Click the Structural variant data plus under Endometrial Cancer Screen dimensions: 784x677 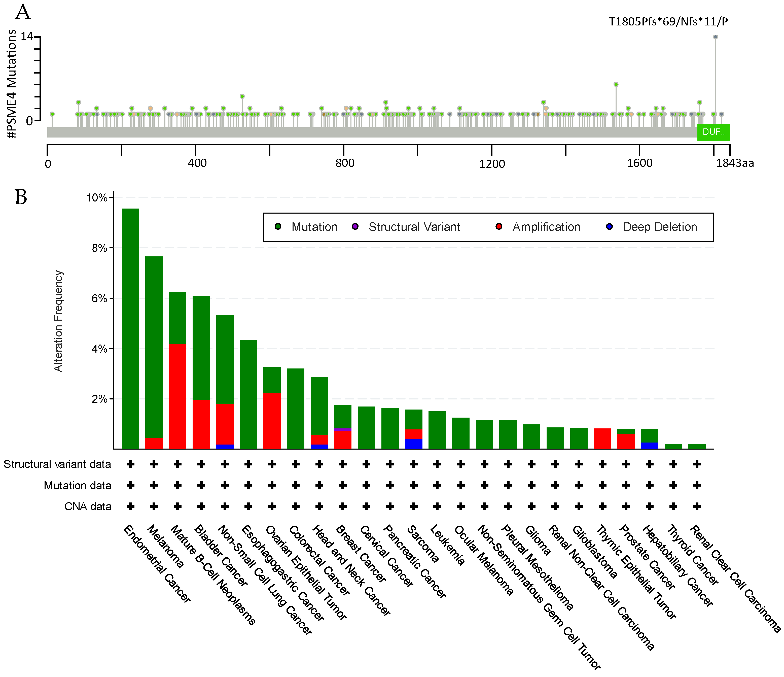(x=130, y=464)
